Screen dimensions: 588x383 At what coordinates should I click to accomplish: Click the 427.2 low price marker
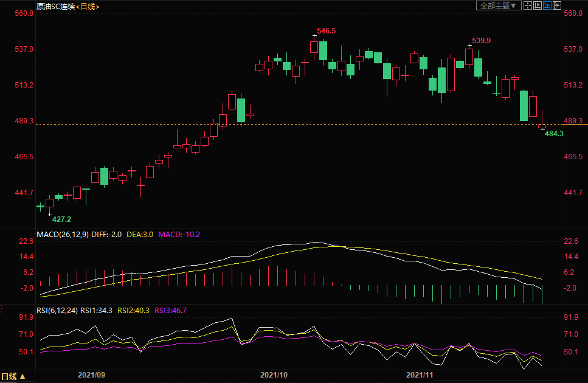[61, 219]
